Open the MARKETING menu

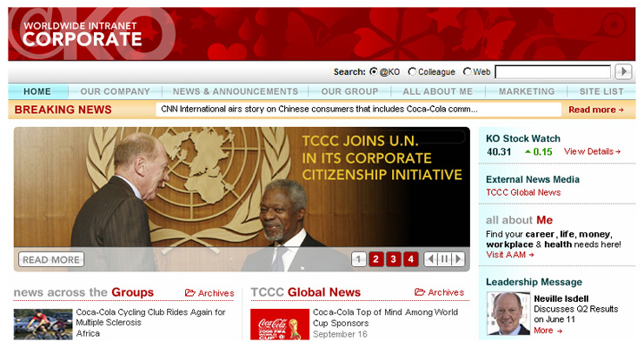[x=527, y=91]
